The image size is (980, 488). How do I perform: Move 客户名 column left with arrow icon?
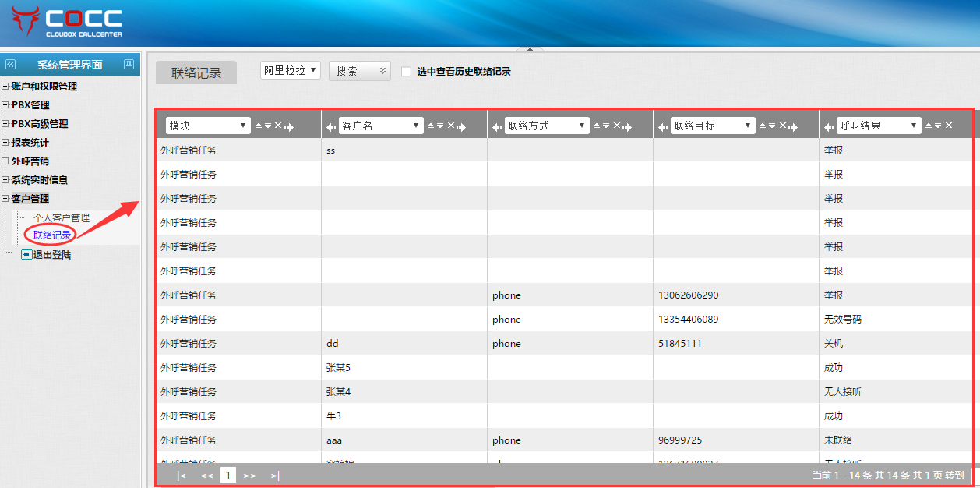tap(331, 126)
